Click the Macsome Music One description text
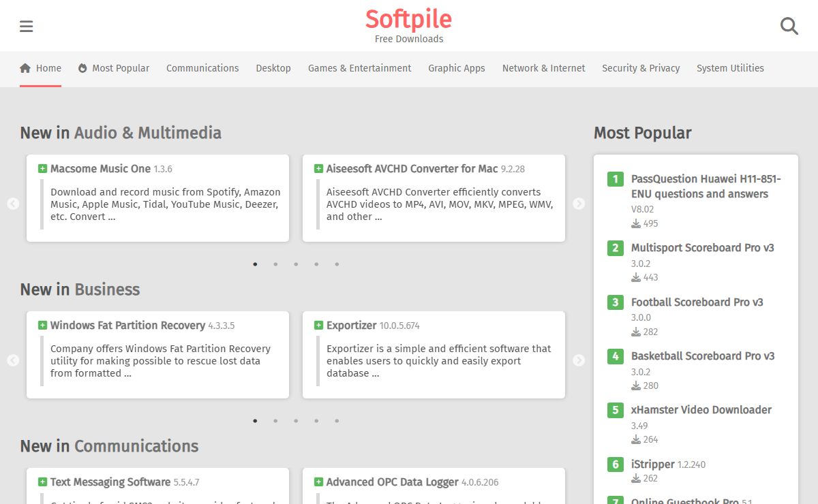Viewport: 818px width, 504px height. [166, 204]
